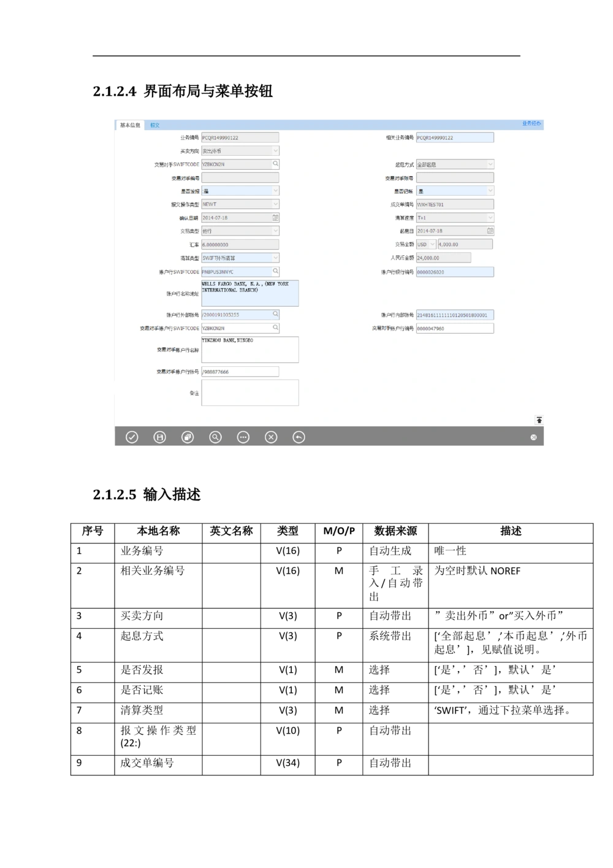Viewport: 613px width, 868px height.
Task: Select the 基本信息 tab
Action: (x=130, y=125)
